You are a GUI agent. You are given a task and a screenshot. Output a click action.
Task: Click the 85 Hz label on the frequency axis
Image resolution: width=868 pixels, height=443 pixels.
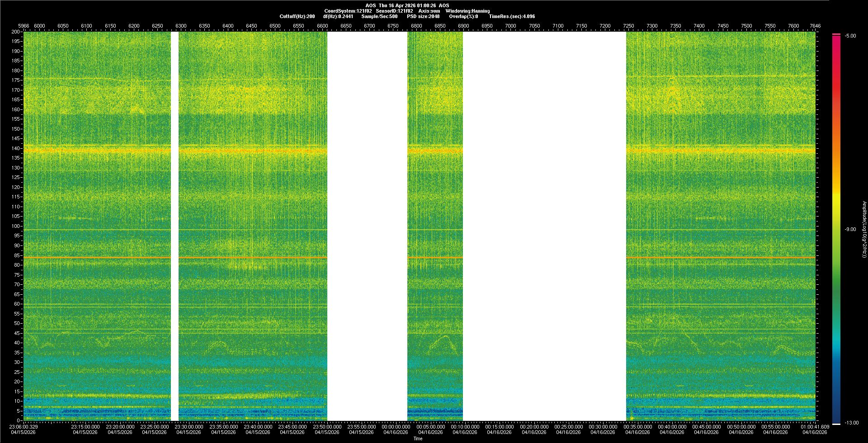tap(17, 255)
